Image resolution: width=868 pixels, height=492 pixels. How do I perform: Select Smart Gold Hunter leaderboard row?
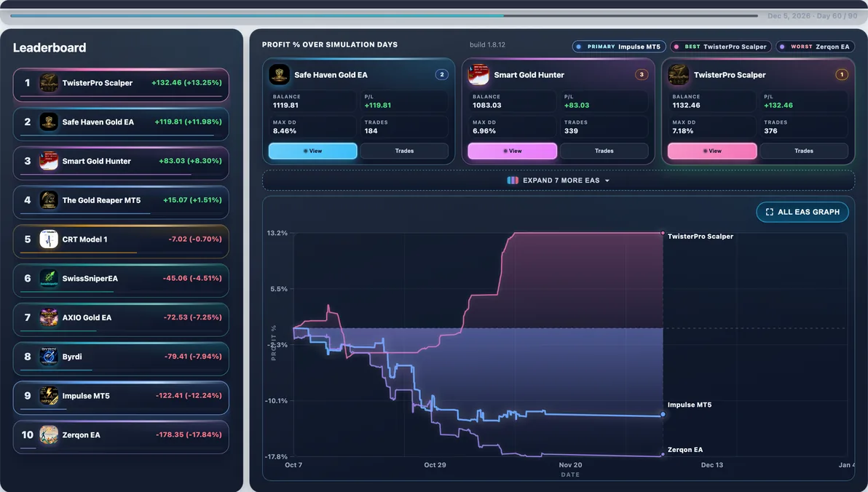pyautogui.click(x=121, y=163)
